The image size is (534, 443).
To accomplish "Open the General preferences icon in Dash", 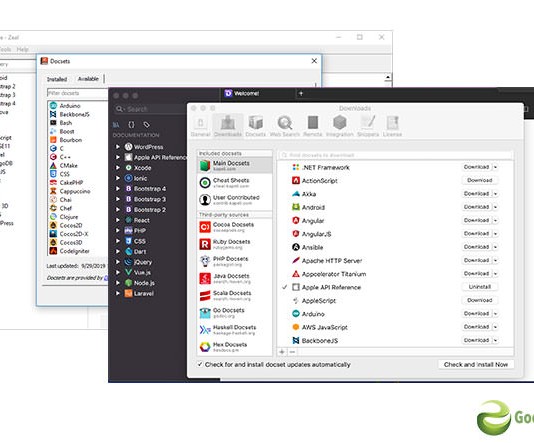I will pos(200,126).
